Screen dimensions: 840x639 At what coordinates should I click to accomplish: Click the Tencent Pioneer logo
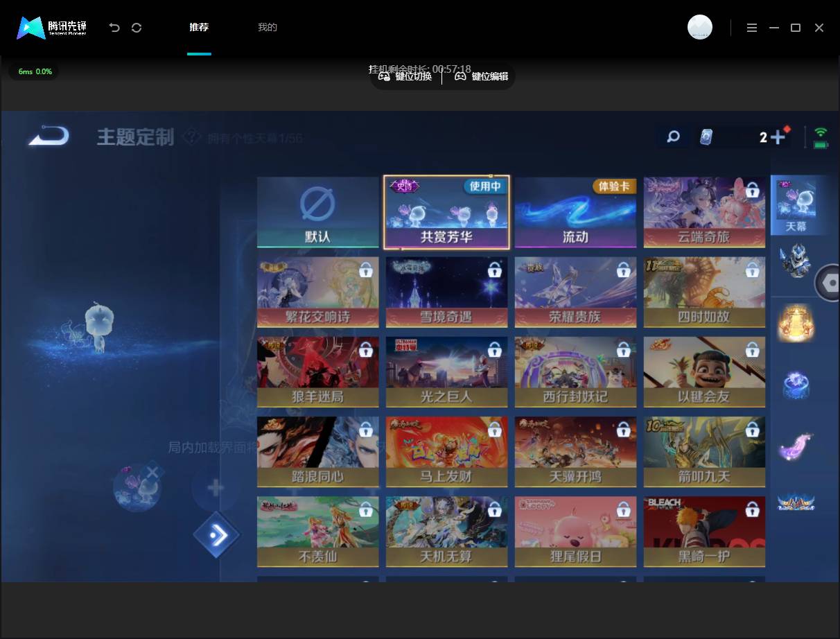pos(52,28)
